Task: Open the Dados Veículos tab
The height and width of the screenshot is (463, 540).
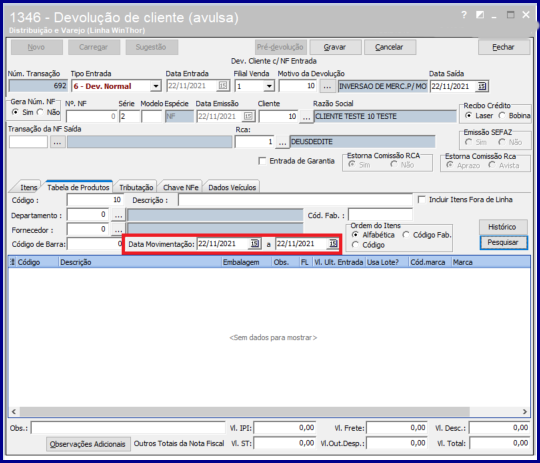Action: [x=232, y=187]
